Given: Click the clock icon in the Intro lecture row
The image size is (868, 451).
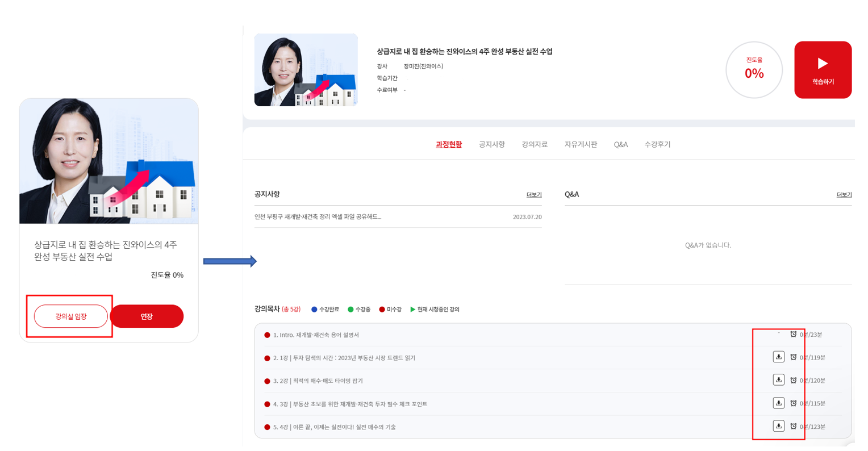Looking at the screenshot, I should coord(794,335).
